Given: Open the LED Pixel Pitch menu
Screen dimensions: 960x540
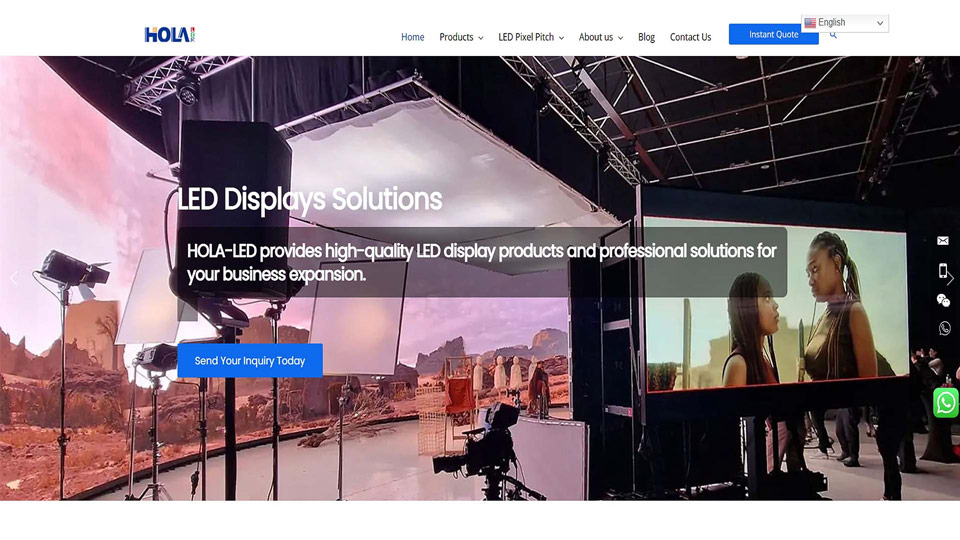Looking at the screenshot, I should tap(526, 37).
